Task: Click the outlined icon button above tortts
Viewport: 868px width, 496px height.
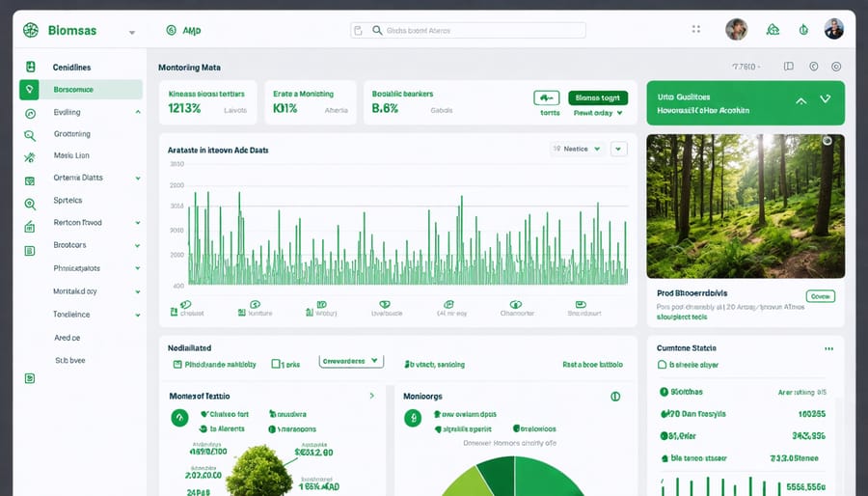Action: pyautogui.click(x=547, y=98)
